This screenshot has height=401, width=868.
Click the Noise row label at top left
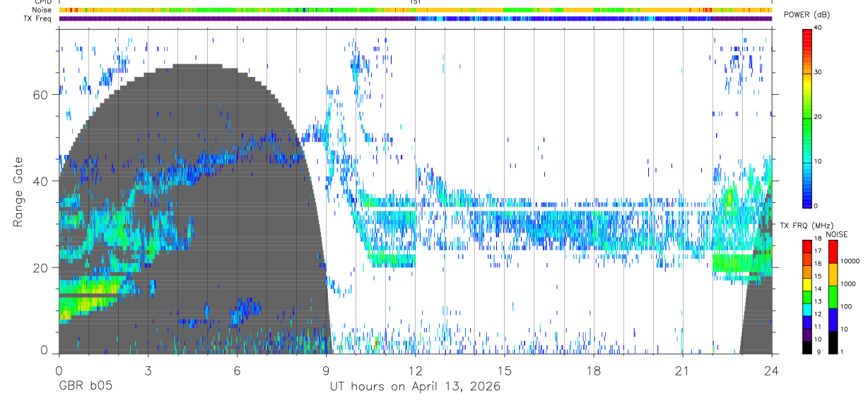tap(42, 10)
